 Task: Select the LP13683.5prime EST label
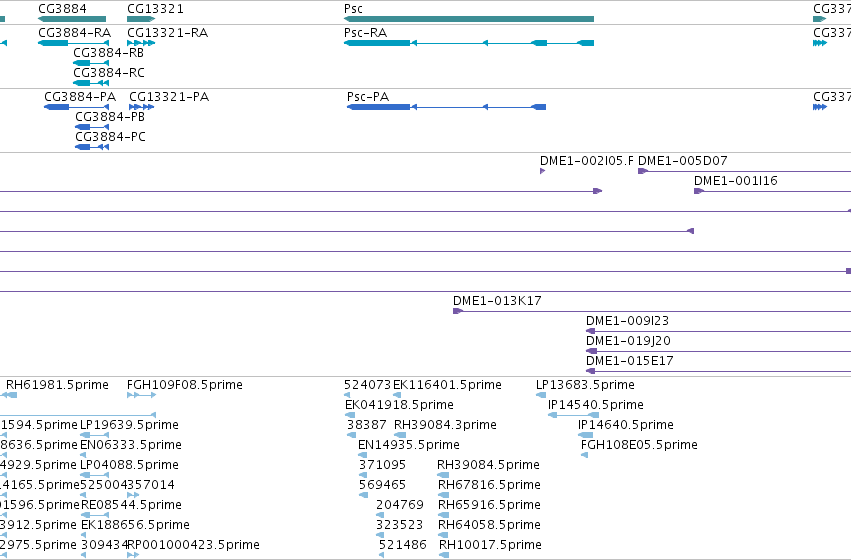pyautogui.click(x=585, y=385)
